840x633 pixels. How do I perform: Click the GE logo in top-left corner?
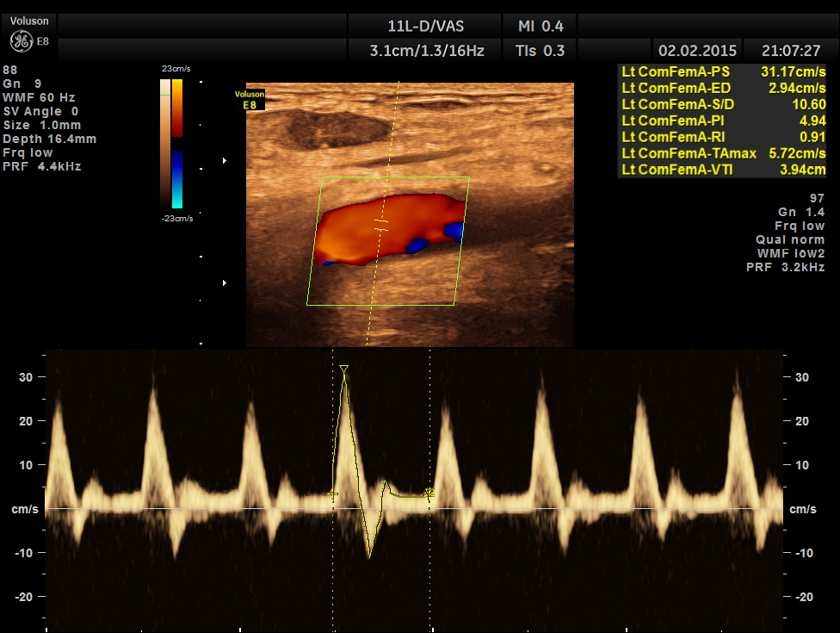(19, 40)
